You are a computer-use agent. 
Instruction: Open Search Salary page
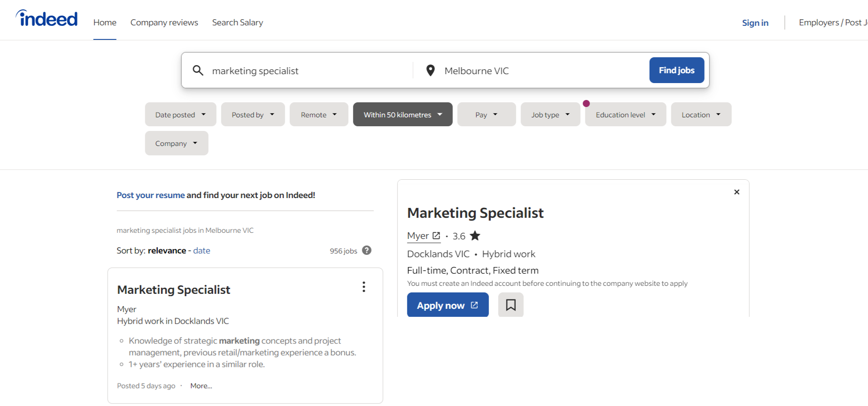click(237, 23)
